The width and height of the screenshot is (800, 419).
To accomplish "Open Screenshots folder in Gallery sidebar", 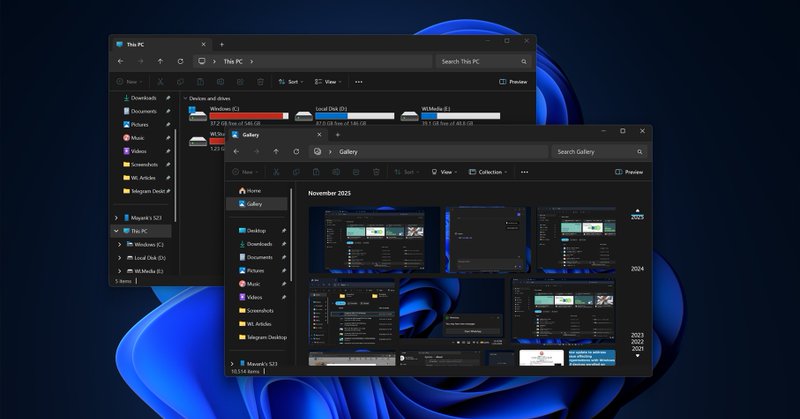I will click(257, 310).
